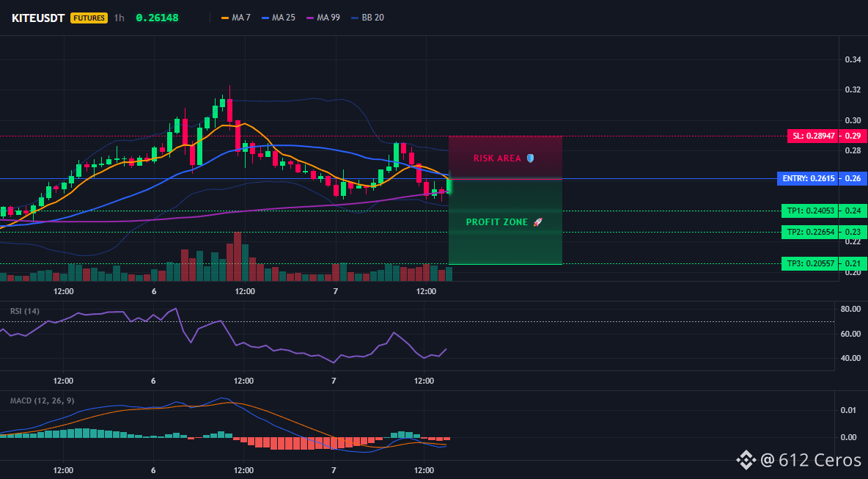Click the TP2: 0.22654 target label

810,232
